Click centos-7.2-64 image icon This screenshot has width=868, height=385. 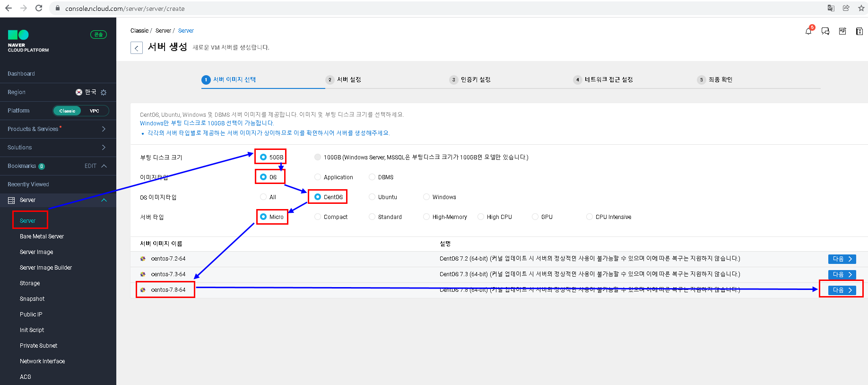pyautogui.click(x=143, y=259)
